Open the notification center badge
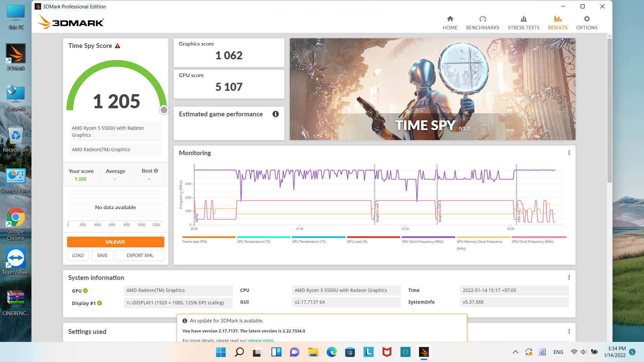The width and height of the screenshot is (644, 362). (x=632, y=352)
